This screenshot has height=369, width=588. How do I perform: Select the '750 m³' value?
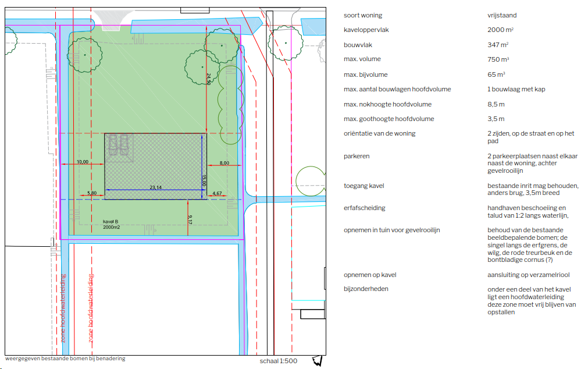click(498, 59)
